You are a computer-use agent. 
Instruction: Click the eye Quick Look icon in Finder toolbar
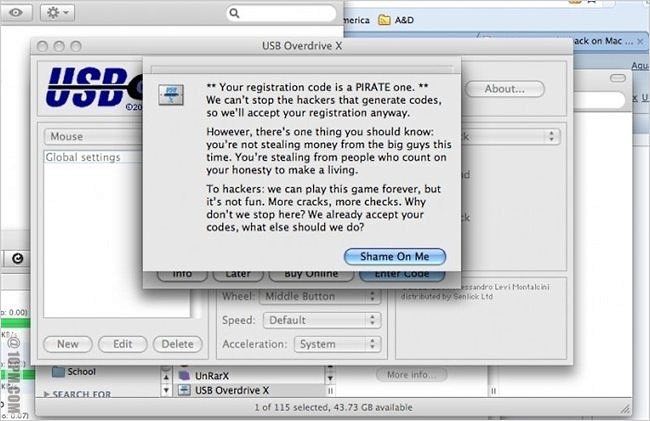(16, 12)
